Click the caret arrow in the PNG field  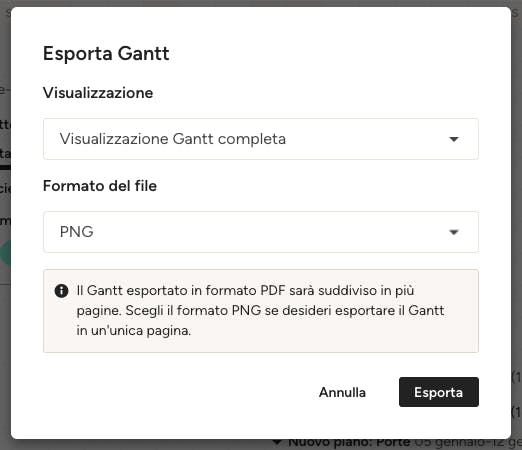coord(454,232)
